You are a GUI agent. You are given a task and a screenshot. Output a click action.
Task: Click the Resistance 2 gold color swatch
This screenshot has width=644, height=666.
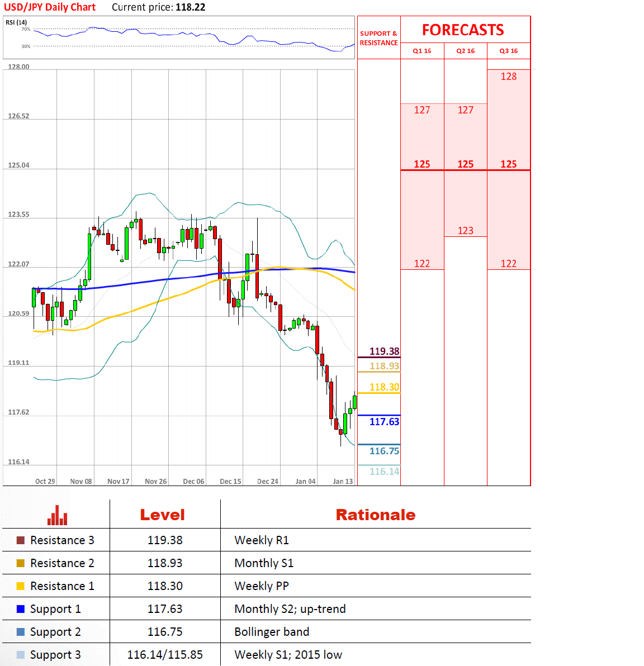tap(20, 563)
